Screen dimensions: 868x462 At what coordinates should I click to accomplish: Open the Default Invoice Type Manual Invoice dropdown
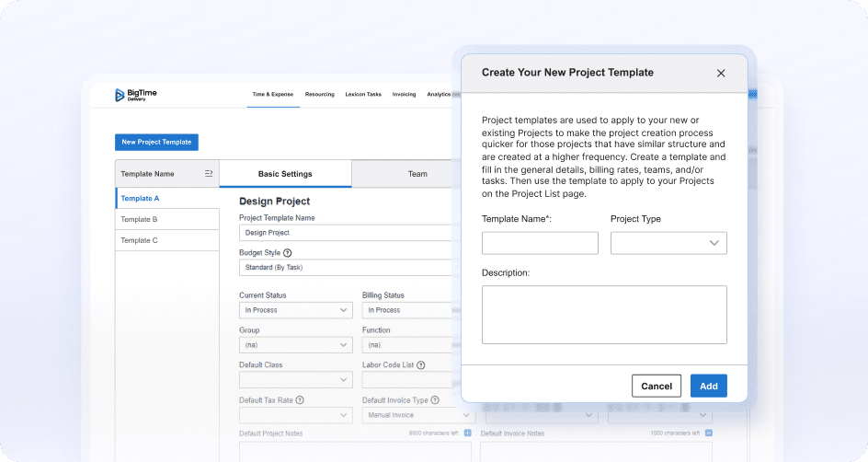point(418,415)
